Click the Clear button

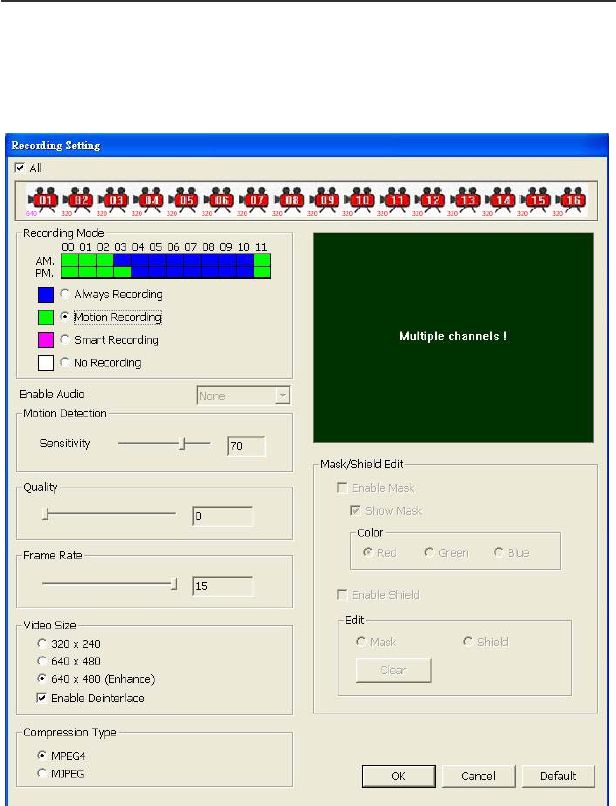393,670
